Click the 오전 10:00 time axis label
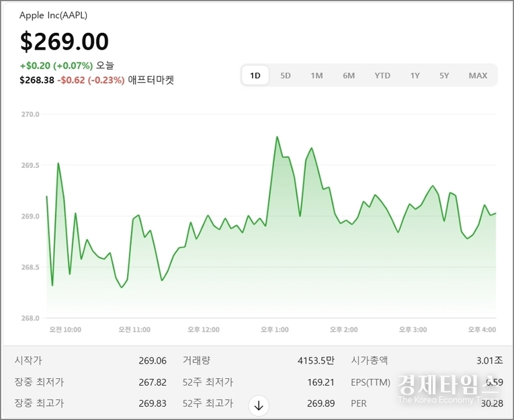This screenshot has height=420, width=514. coord(65,329)
